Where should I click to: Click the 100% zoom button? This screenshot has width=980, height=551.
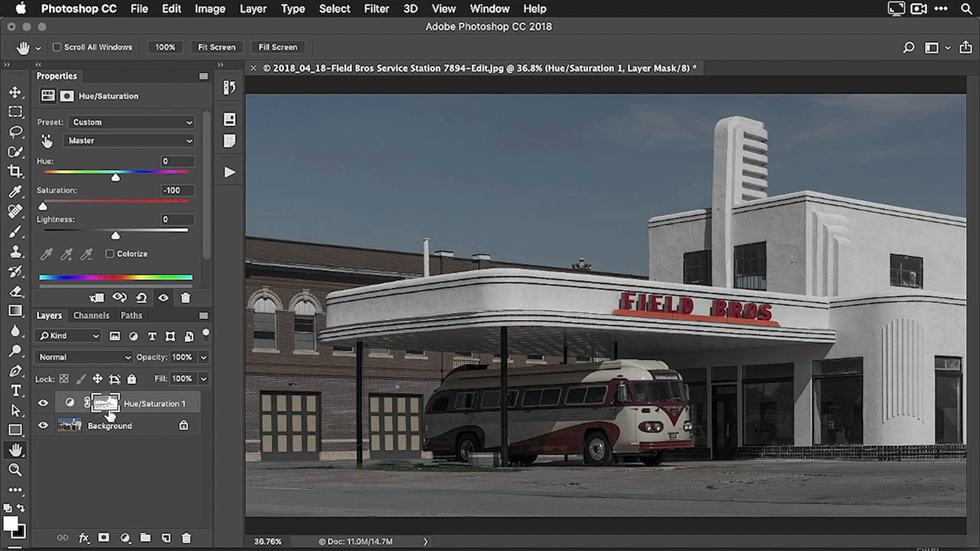pos(165,47)
